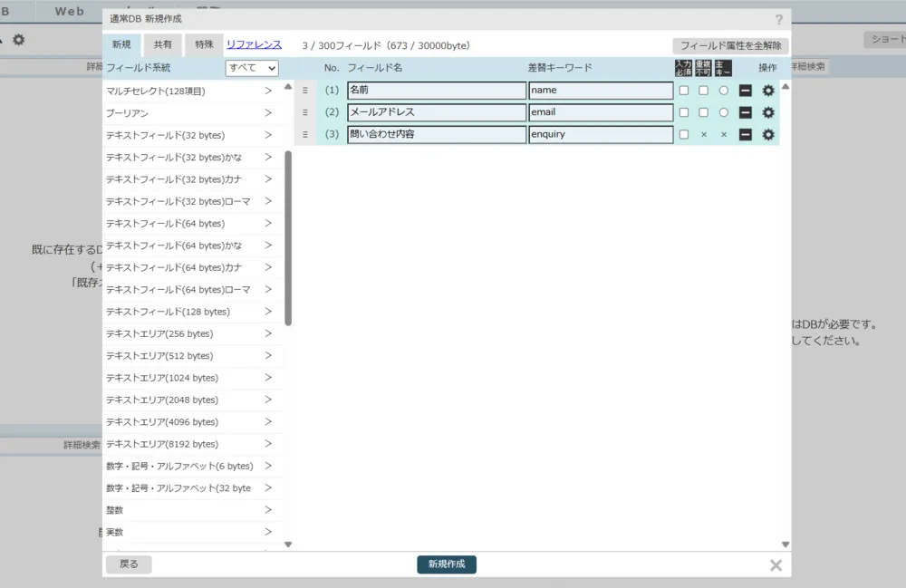Open settings gear for 名前 field row
The width and height of the screenshot is (906, 588).
768,91
